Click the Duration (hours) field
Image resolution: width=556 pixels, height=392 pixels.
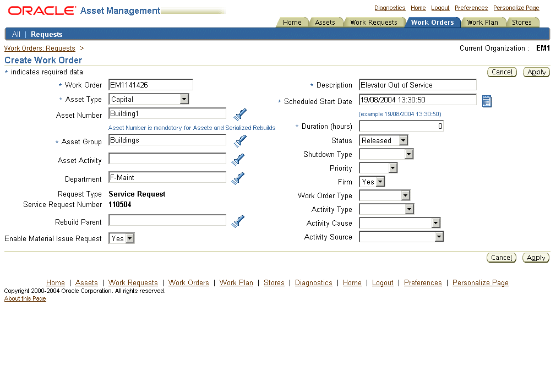point(401,126)
